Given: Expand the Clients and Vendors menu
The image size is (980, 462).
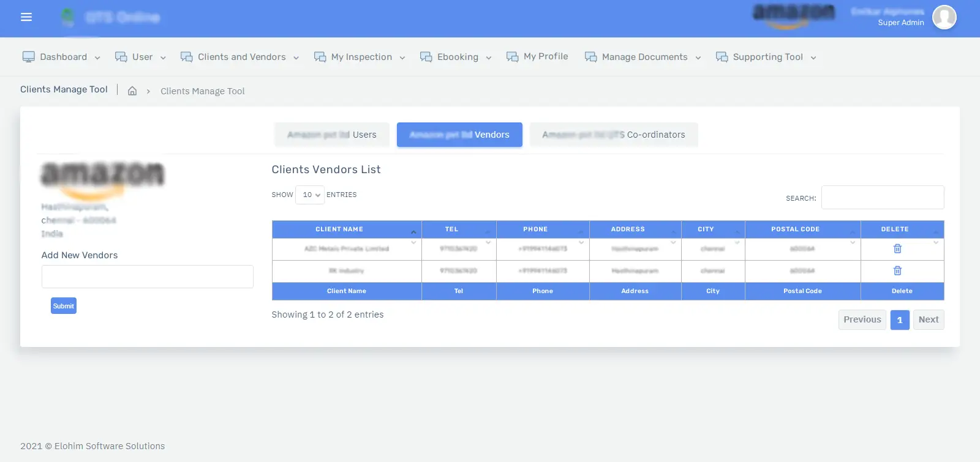Looking at the screenshot, I should (239, 57).
